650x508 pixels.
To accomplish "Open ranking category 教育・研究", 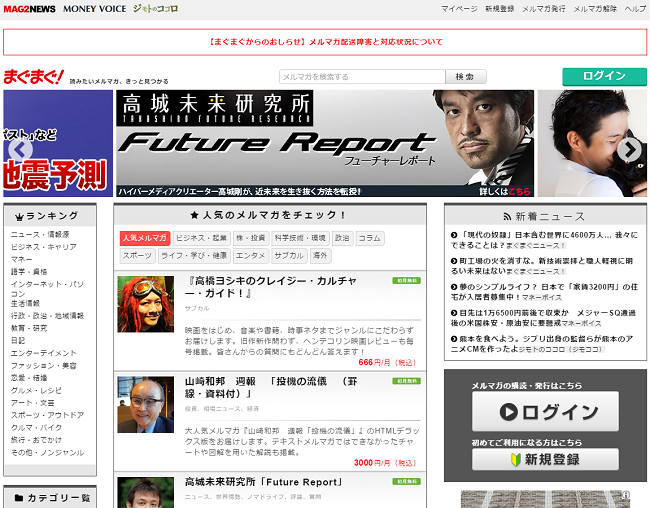I will click(29, 328).
